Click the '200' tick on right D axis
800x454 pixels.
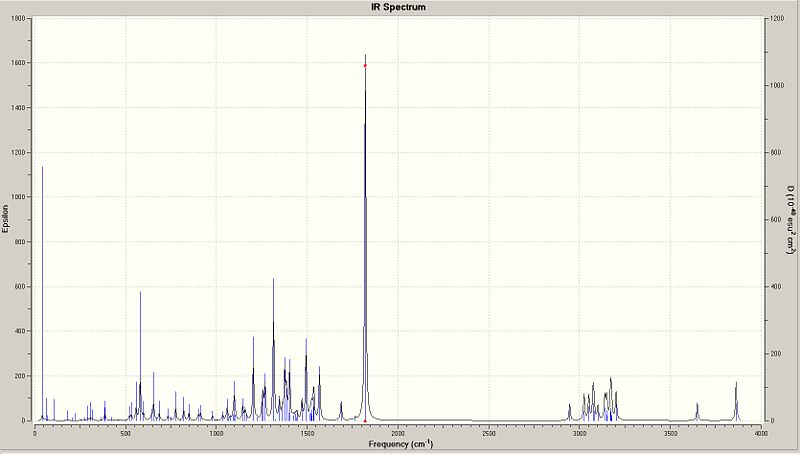coord(776,354)
